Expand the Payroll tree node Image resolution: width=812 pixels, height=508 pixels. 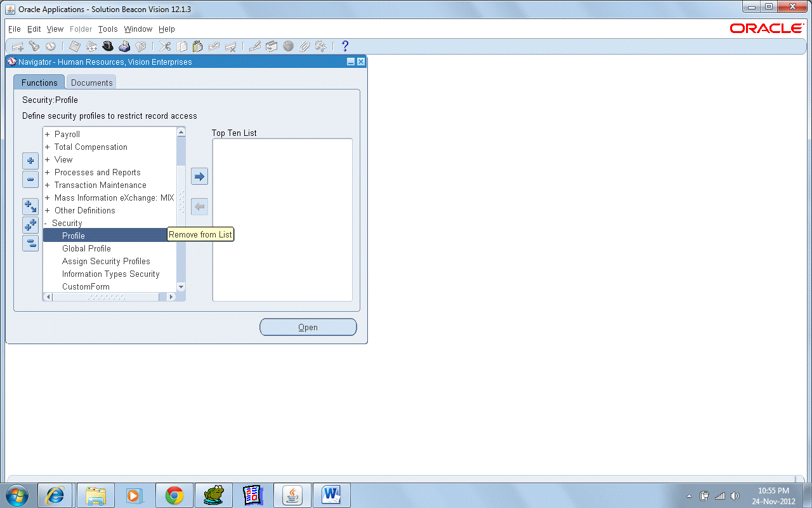[48, 134]
